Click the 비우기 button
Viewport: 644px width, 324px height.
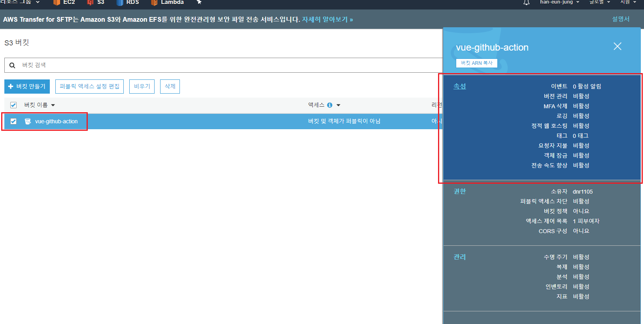click(x=142, y=87)
